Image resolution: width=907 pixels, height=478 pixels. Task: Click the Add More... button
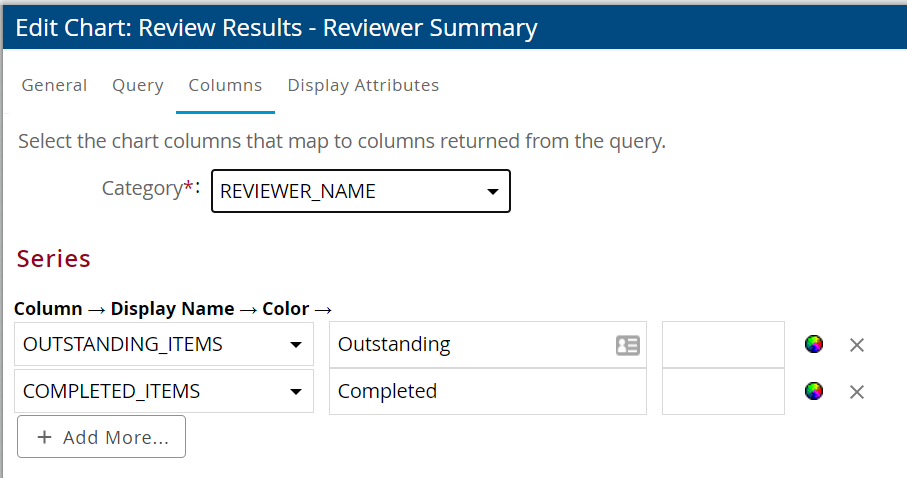101,437
